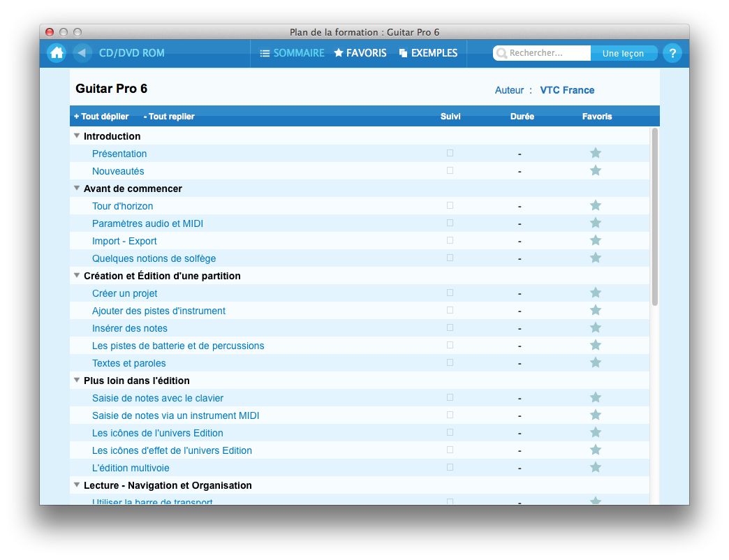Image resolution: width=729 pixels, height=560 pixels.
Task: Open the help question mark button
Action: [672, 53]
